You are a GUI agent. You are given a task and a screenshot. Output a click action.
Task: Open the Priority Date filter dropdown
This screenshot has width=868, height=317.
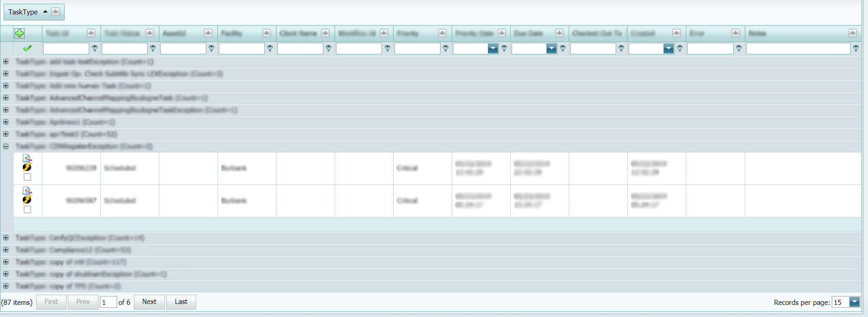(493, 49)
